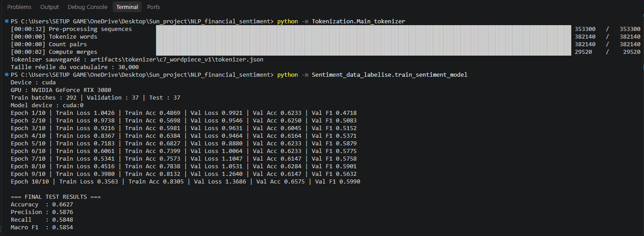Click the 'Sentiment_data_labelise.train_sentiment_model' command text
The height and width of the screenshot is (236, 644).
click(389, 74)
